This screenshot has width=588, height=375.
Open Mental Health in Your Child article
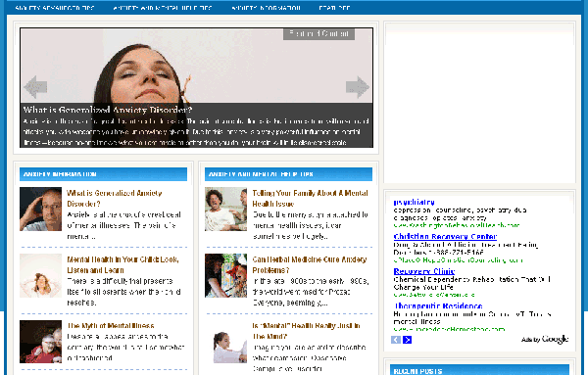[x=122, y=265]
